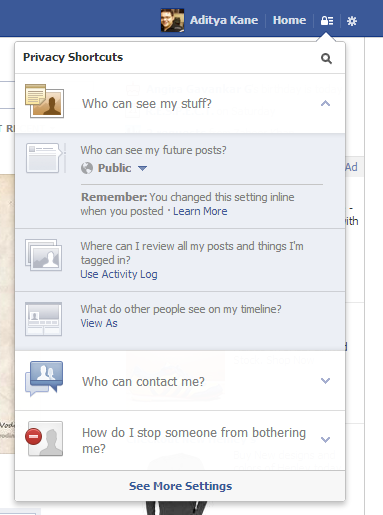Open the Use Activity Log link
The image size is (383, 515).
pyautogui.click(x=119, y=274)
